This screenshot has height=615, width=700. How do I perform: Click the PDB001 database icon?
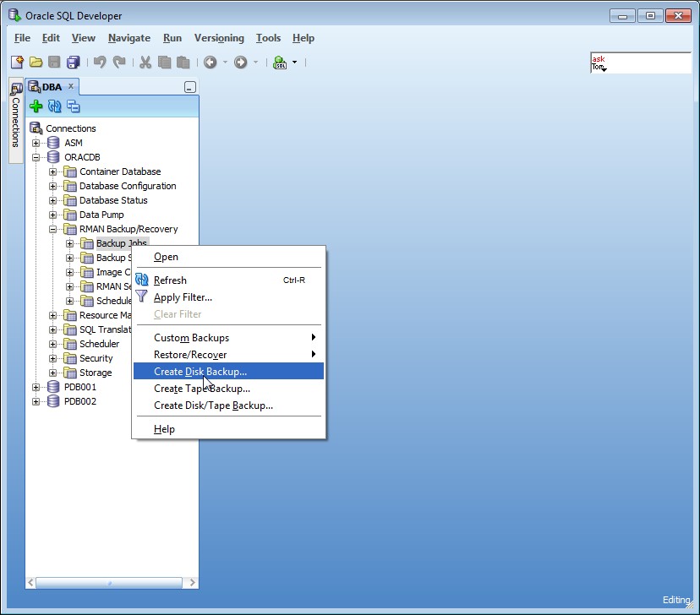53,387
